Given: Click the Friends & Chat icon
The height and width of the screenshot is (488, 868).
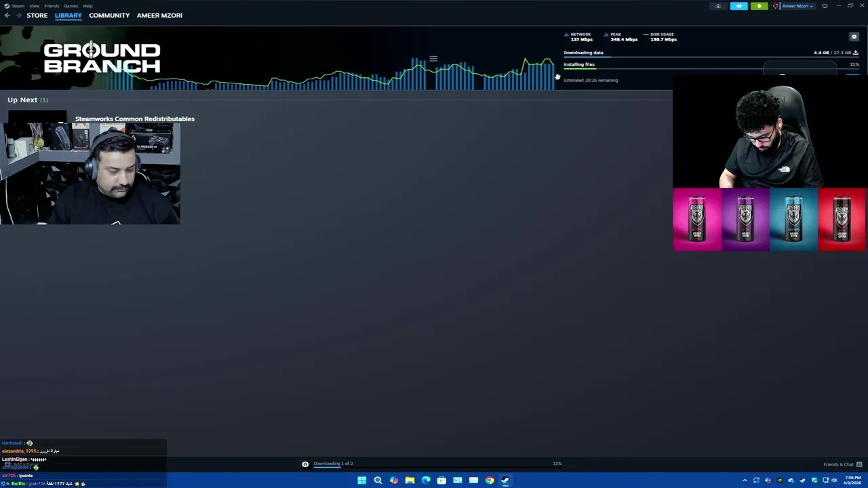Looking at the screenshot, I should point(859,464).
